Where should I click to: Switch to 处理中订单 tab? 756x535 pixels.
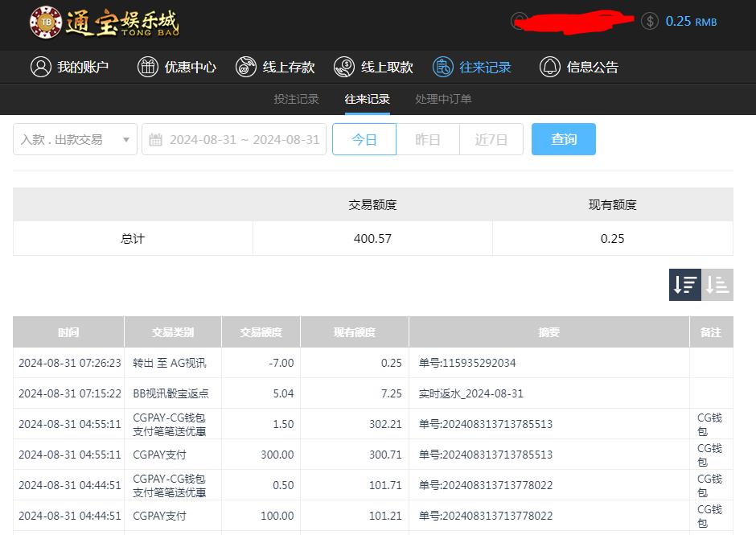[445, 99]
